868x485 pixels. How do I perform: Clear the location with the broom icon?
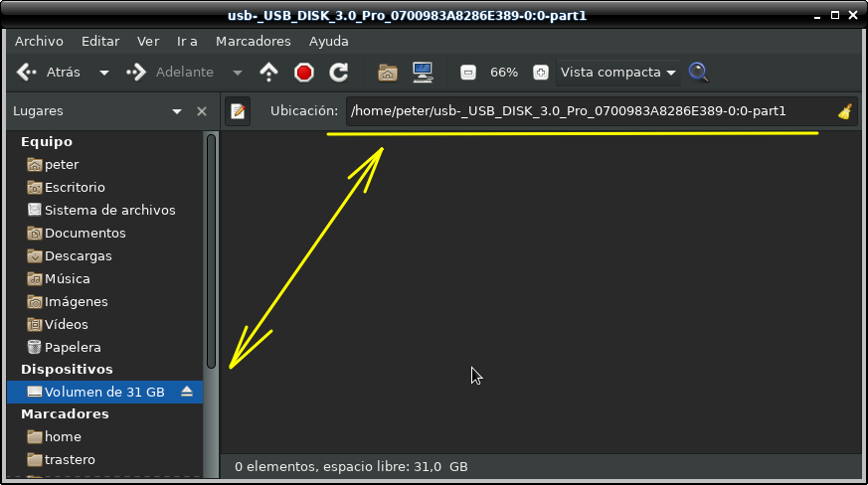(845, 111)
